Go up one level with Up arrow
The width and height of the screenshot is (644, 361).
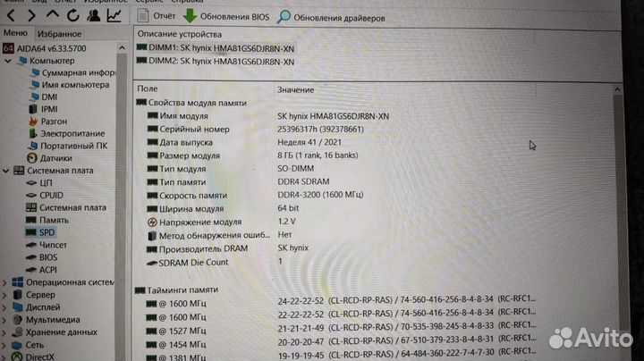click(x=52, y=15)
